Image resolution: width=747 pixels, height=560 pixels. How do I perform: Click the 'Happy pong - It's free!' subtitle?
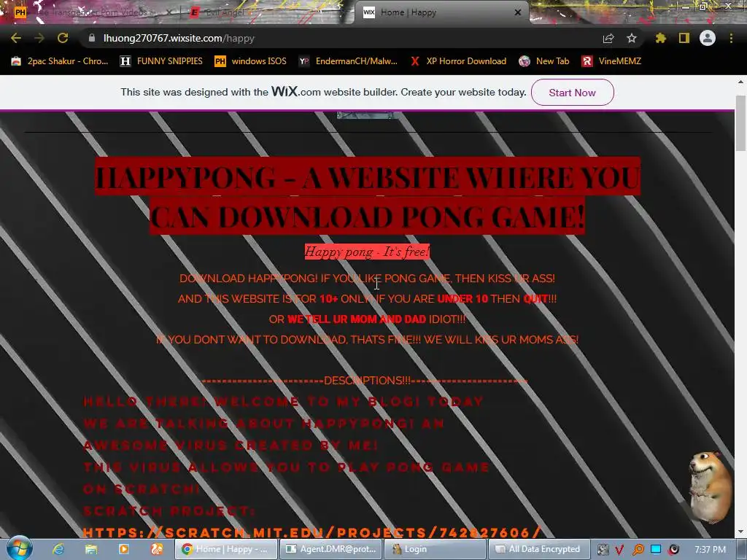[368, 252]
